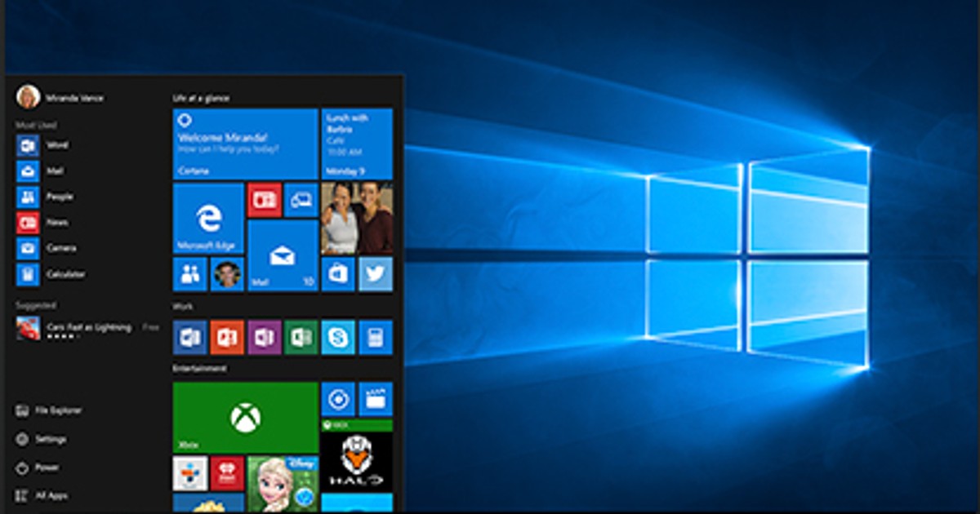The image size is (980, 514).
Task: Open the green Xbox tile
Action: (245, 417)
